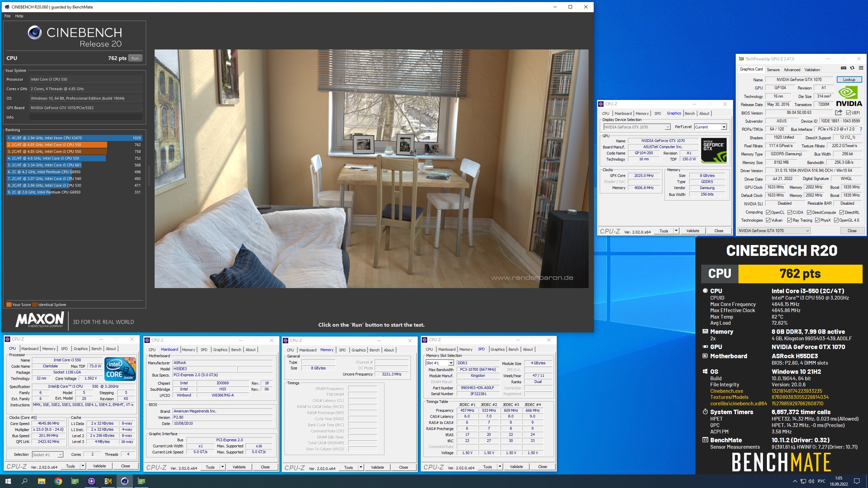Open Windows Start menu

click(8, 481)
